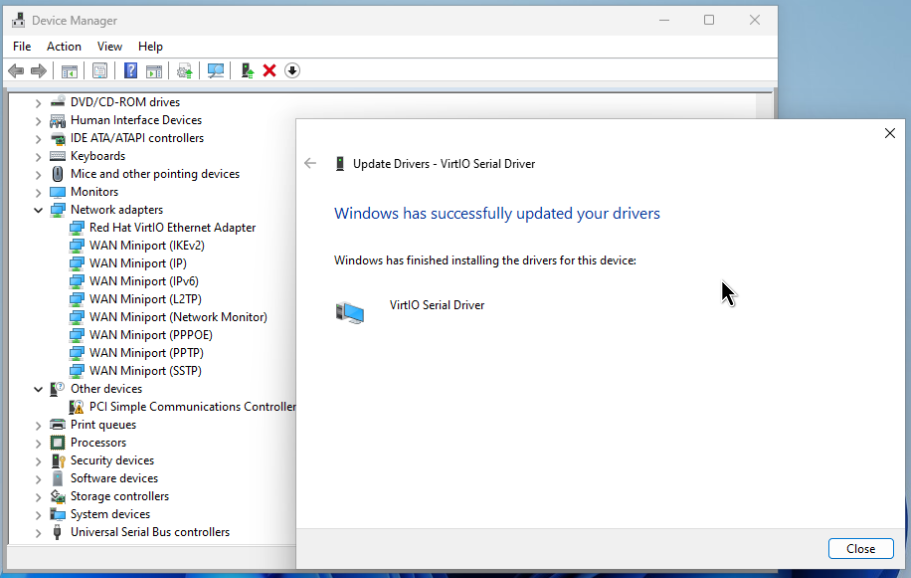Collapse the Other devices node
The width and height of the screenshot is (911, 578).
click(38, 389)
